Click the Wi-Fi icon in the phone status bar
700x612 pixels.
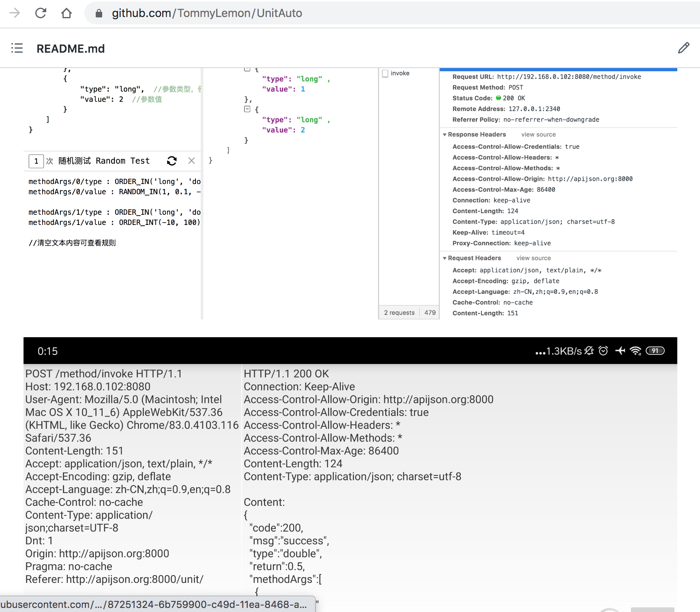[x=636, y=351]
